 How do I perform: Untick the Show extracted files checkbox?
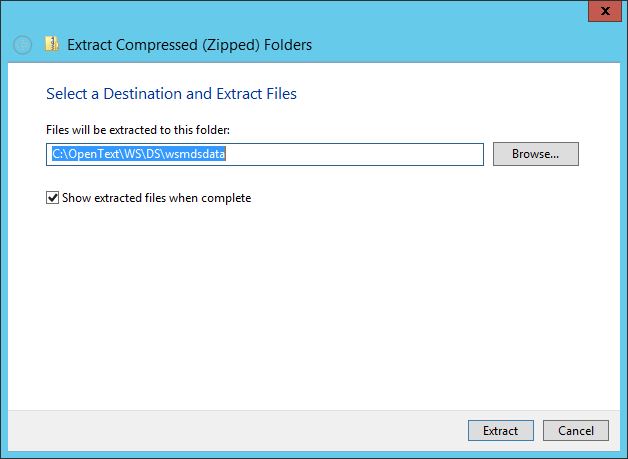pos(52,197)
